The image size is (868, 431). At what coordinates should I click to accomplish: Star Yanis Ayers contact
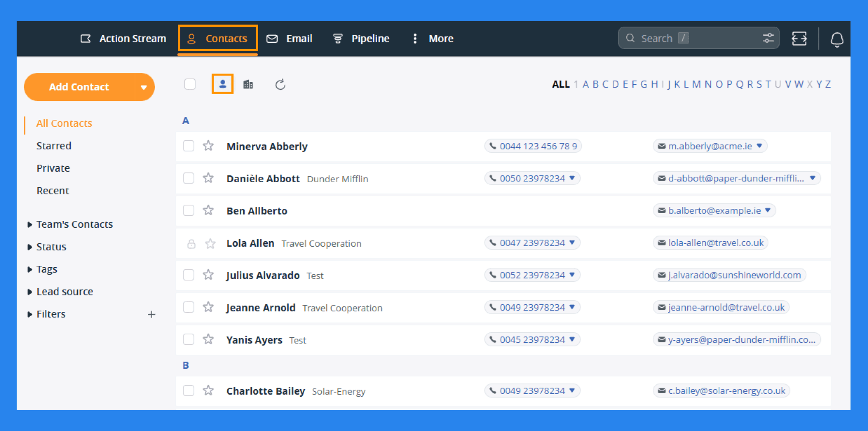(208, 339)
